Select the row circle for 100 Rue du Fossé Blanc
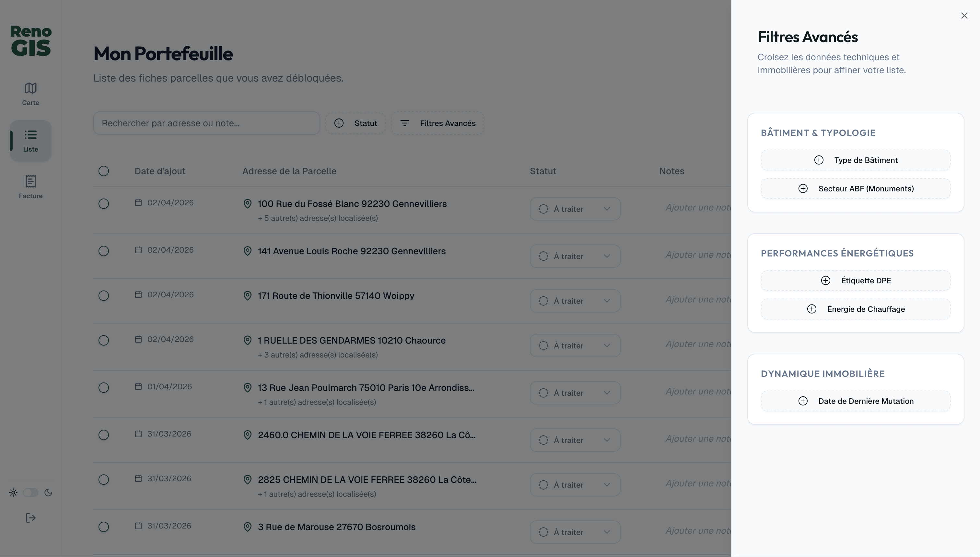Viewport: 980px width, 557px height. (104, 204)
